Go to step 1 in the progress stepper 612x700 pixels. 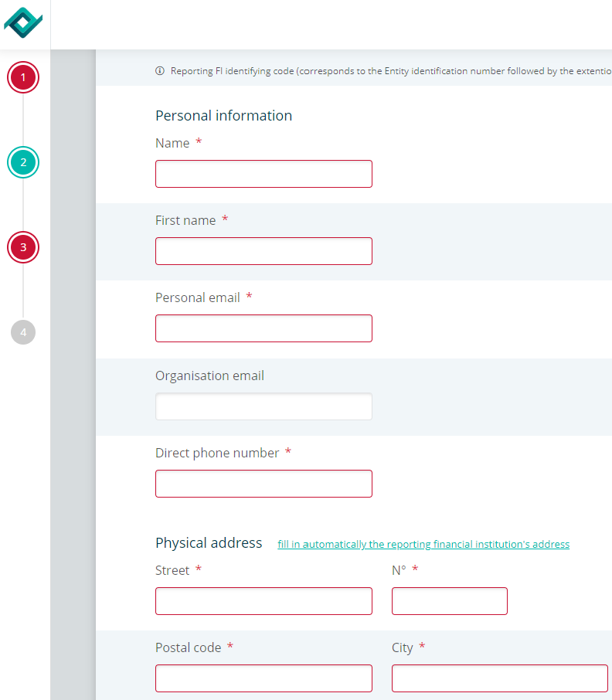pyautogui.click(x=23, y=77)
